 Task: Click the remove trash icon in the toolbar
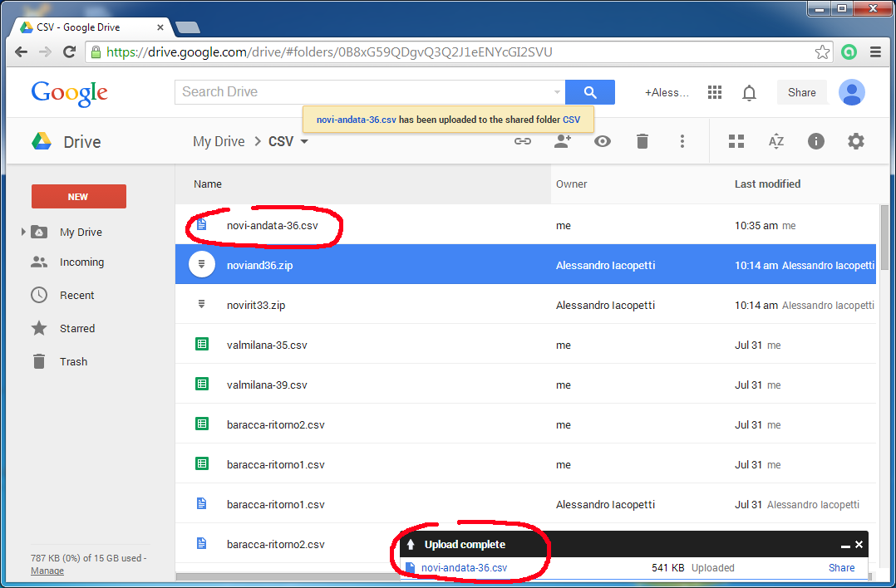pyautogui.click(x=642, y=141)
